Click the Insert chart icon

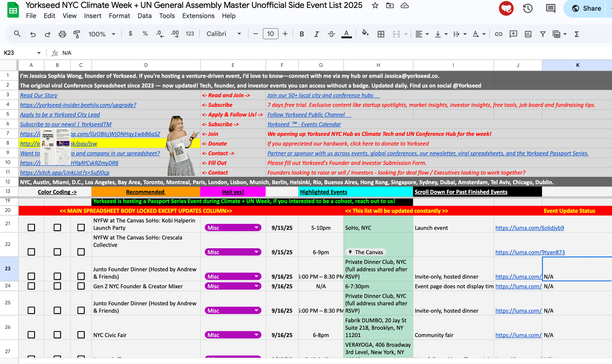[x=528, y=34]
